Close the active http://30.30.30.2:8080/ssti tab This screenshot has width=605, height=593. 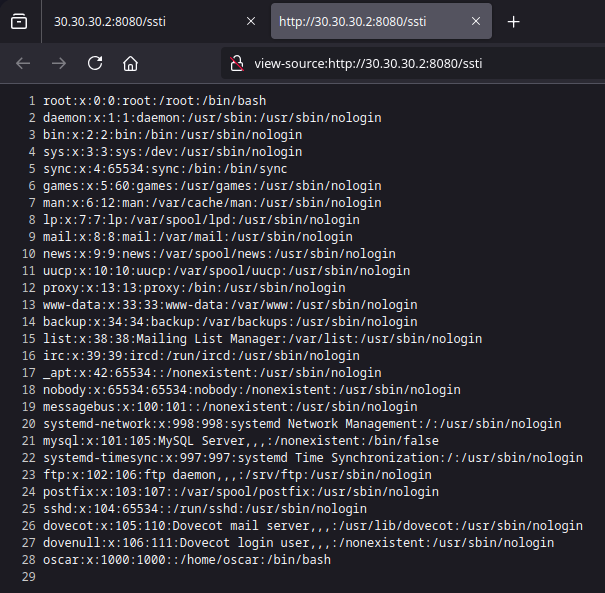(x=478, y=23)
